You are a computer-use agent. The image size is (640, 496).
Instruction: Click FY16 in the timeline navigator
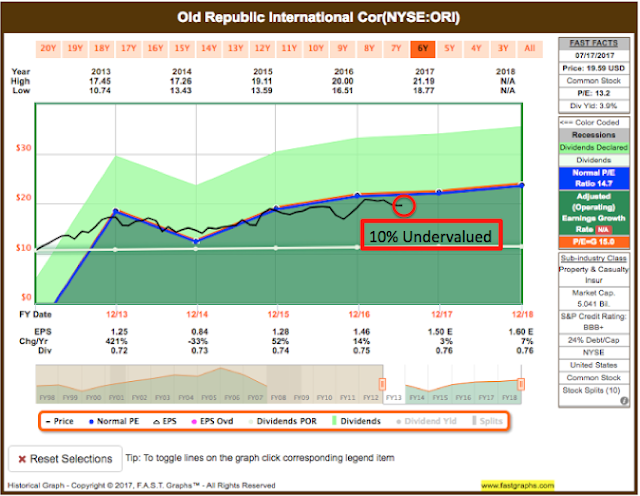[x=463, y=398]
